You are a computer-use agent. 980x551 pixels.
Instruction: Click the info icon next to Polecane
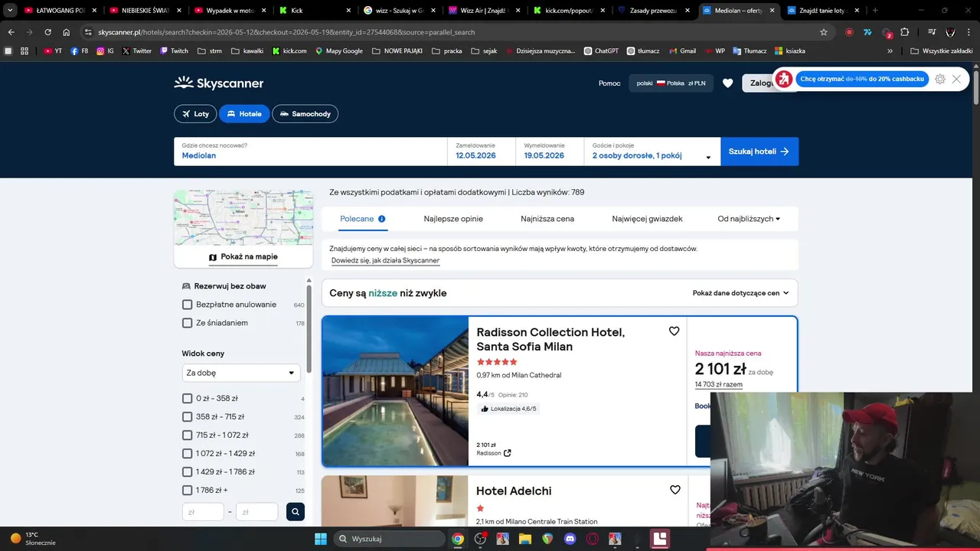pos(381,219)
